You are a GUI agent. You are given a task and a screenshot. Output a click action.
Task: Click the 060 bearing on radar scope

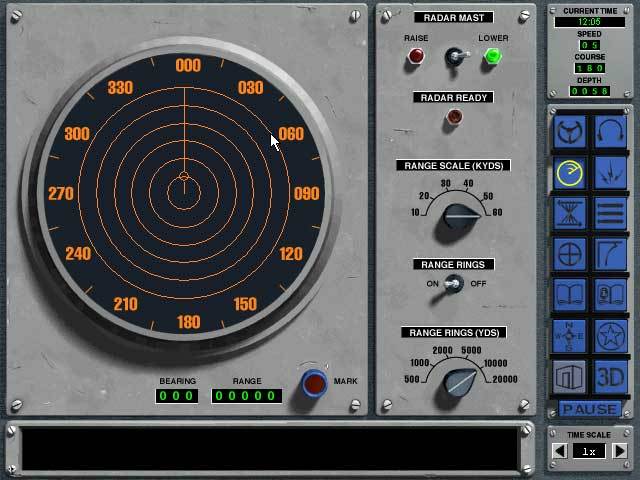[x=291, y=134]
